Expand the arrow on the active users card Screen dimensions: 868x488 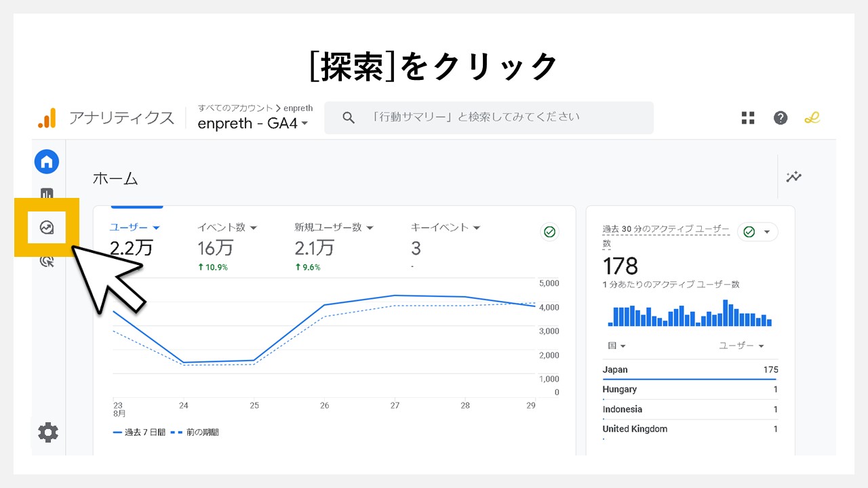click(x=767, y=232)
